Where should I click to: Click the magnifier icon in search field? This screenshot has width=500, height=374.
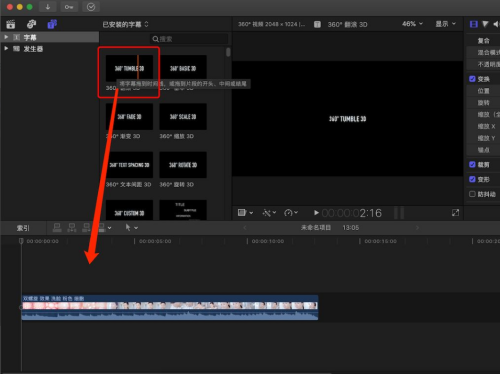pos(155,39)
